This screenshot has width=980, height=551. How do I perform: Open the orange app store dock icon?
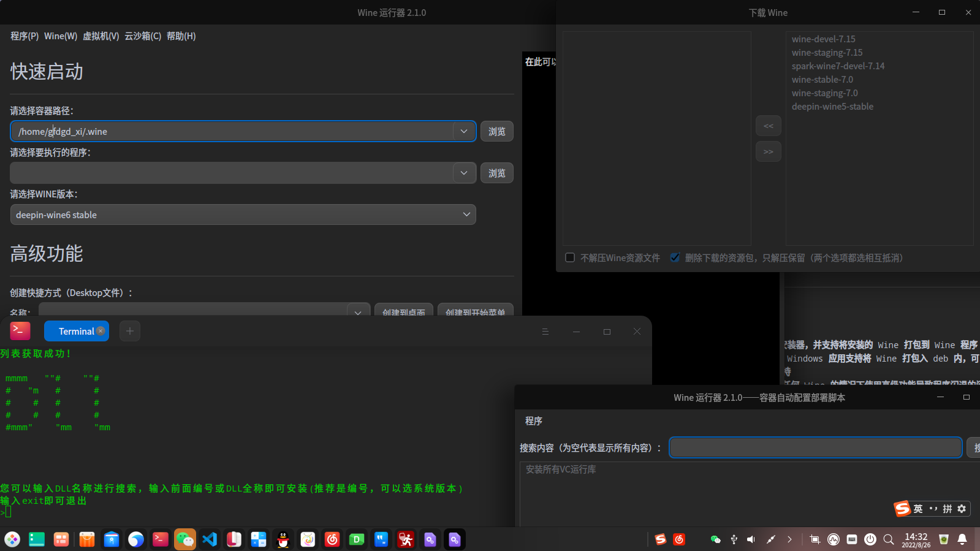pyautogui.click(x=87, y=539)
